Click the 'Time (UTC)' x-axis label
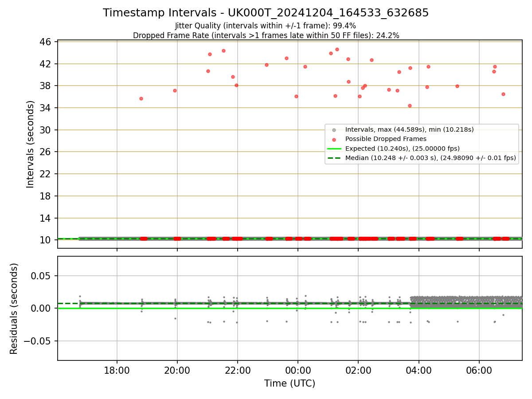This screenshot has width=532, height=399. 289,383
